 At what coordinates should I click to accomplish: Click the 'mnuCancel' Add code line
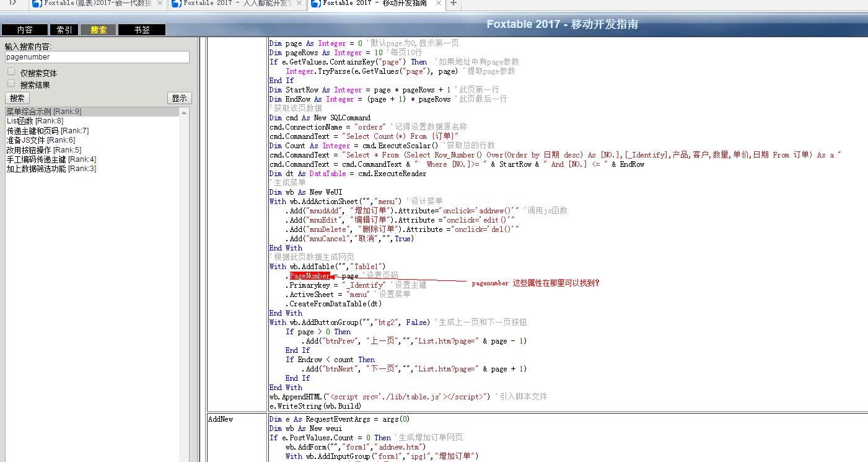[349, 239]
